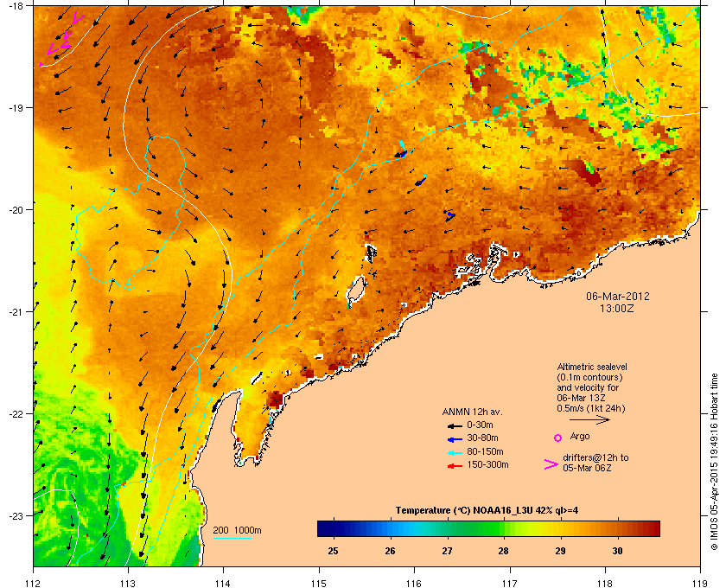Click the red 150-300m legend arrow
This screenshot has height=588, width=726.
coord(455,466)
